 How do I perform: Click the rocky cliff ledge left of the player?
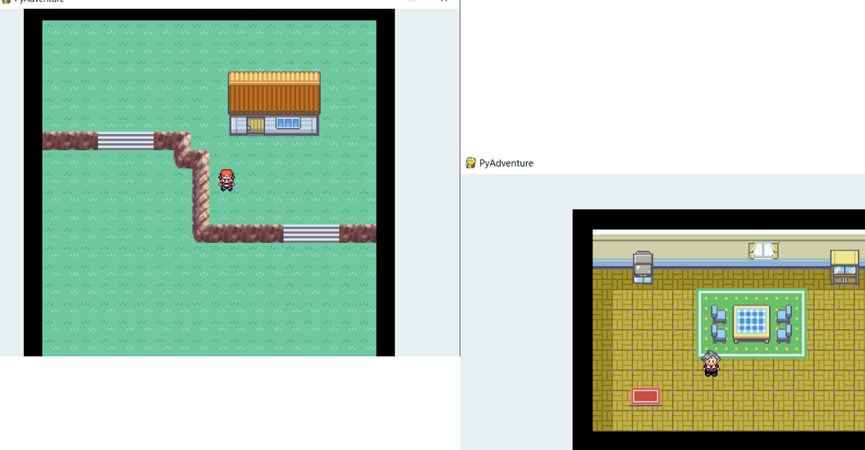click(201, 196)
